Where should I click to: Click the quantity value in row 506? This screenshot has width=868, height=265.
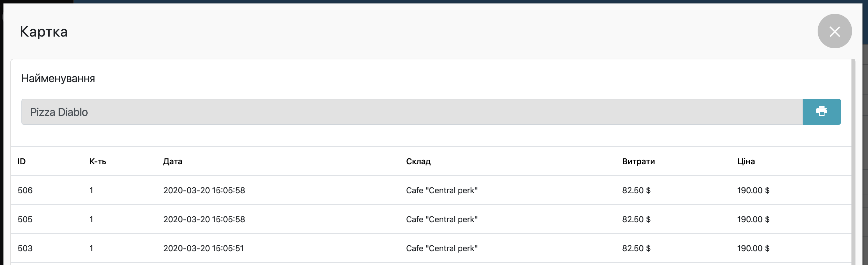[x=91, y=190]
